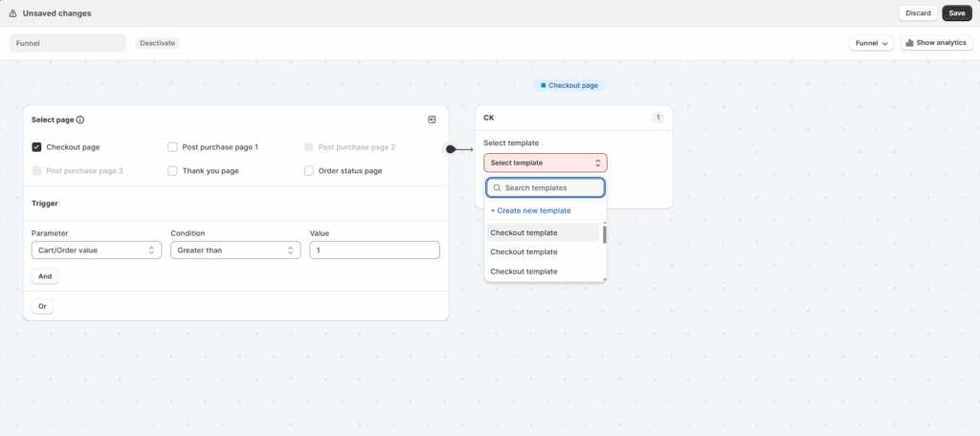Expand the Greater than condition dropdown

pyautogui.click(x=235, y=251)
